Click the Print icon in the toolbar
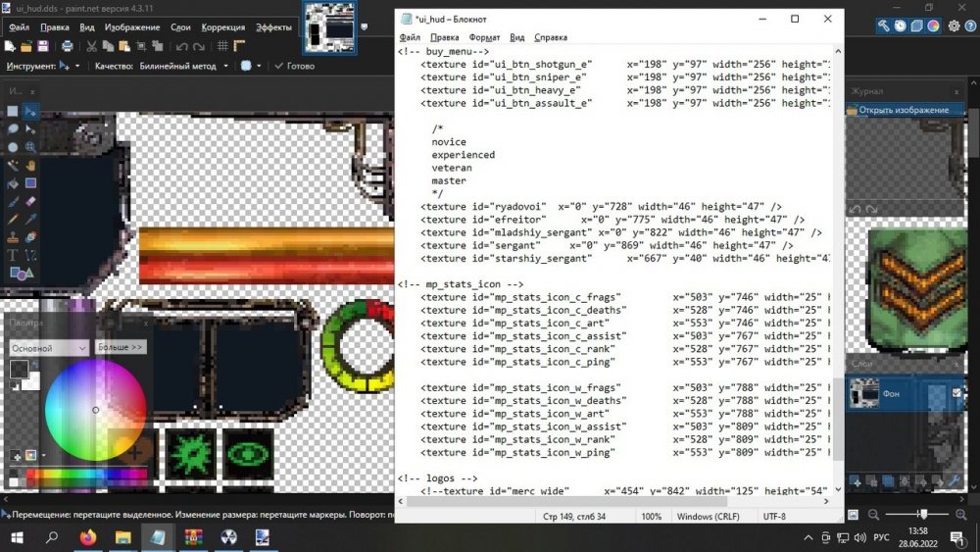980x552 pixels. 67,46
